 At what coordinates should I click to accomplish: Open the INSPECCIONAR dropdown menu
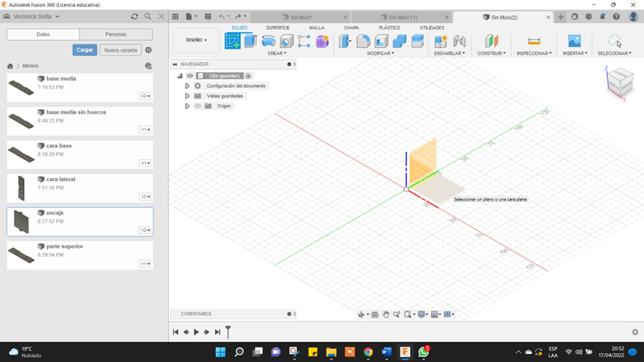pyautogui.click(x=534, y=53)
